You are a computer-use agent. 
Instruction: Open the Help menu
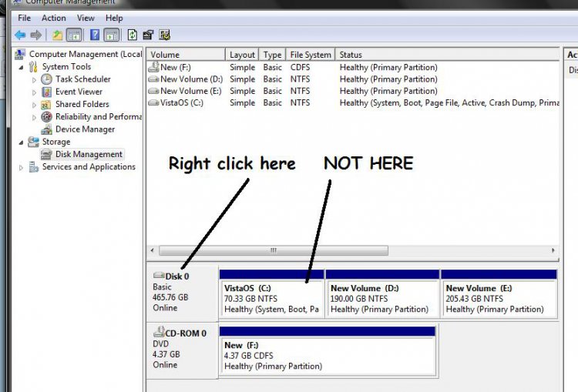(x=114, y=18)
